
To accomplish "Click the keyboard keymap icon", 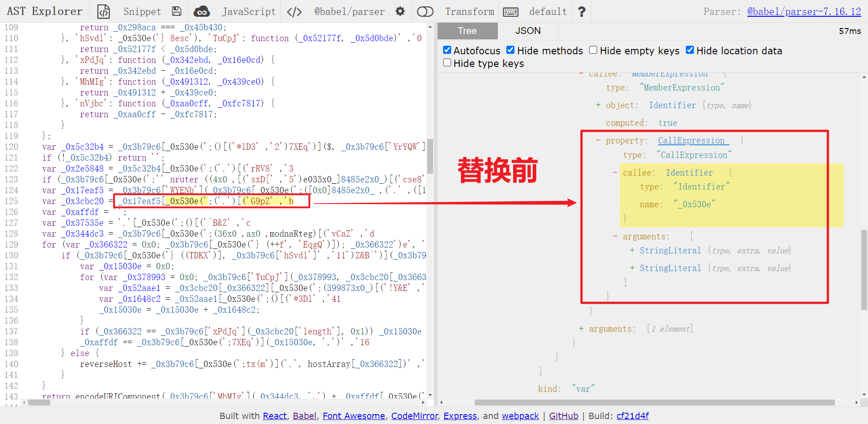I will (511, 12).
